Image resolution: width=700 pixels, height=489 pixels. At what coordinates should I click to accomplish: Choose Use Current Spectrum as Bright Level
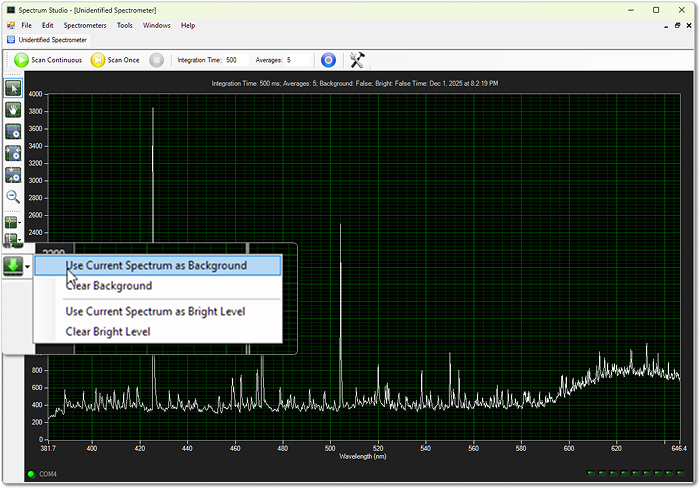pos(155,311)
